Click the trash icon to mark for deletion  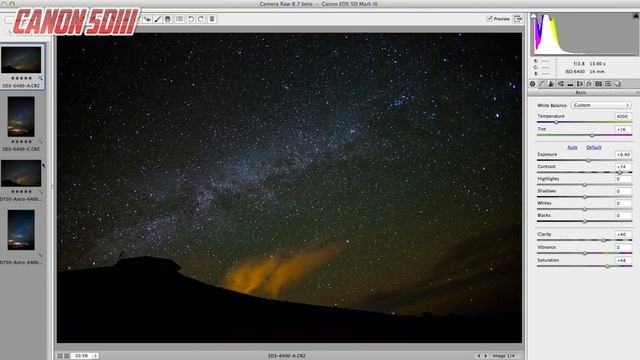click(x=212, y=19)
